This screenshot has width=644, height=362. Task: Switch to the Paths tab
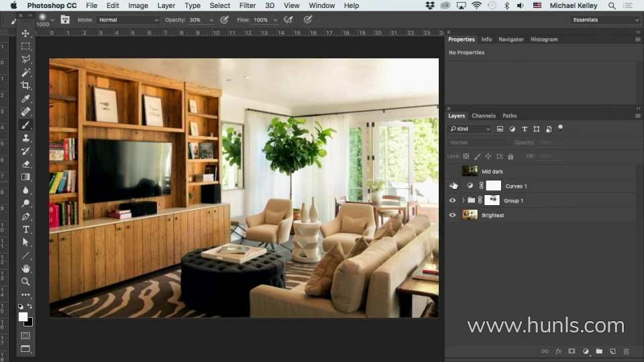(x=509, y=116)
